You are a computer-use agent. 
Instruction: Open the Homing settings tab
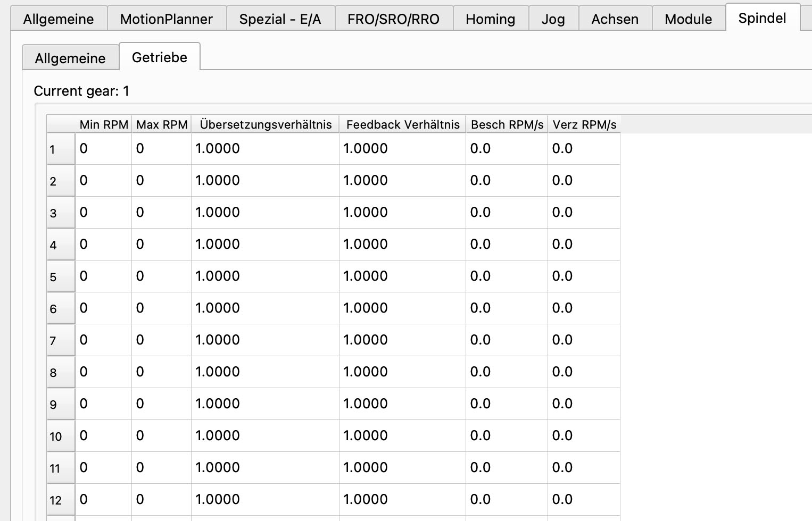coord(490,19)
